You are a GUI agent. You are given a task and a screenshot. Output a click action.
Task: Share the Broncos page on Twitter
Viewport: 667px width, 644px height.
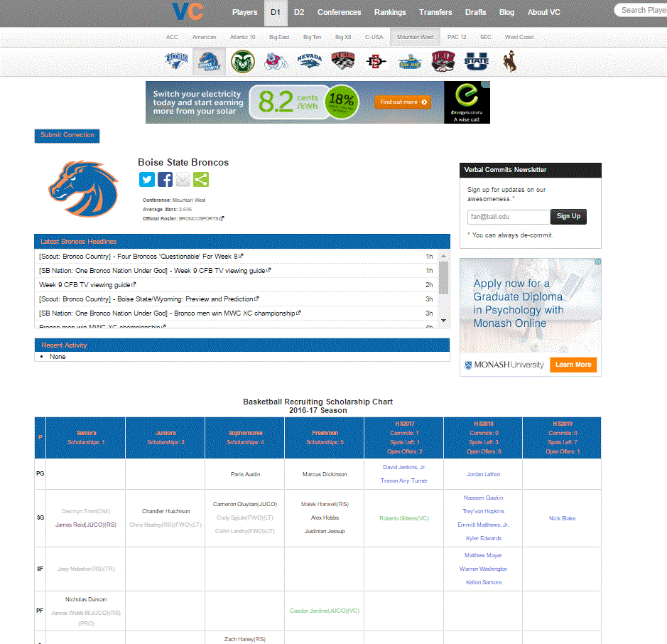[x=147, y=180]
